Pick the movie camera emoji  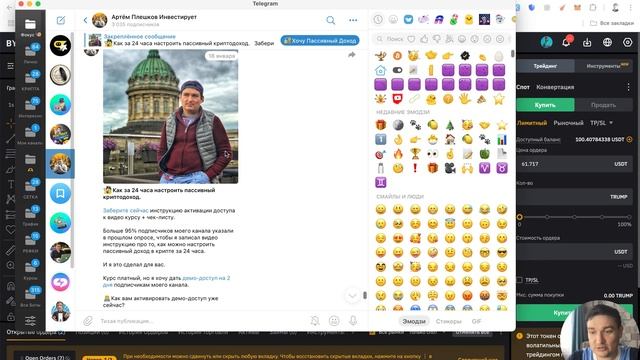pos(450,168)
